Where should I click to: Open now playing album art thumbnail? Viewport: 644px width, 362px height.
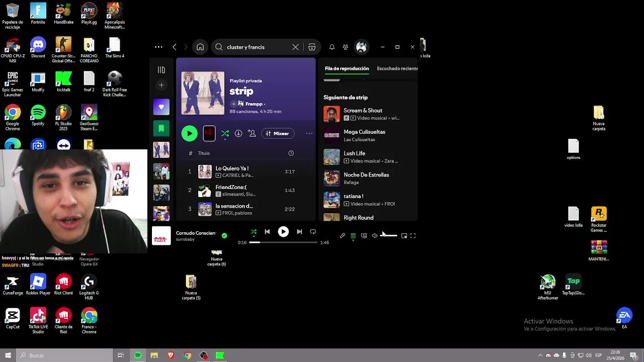point(162,236)
